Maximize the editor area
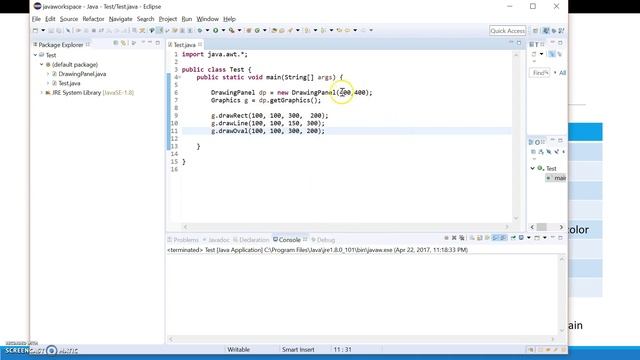 pos(519,42)
